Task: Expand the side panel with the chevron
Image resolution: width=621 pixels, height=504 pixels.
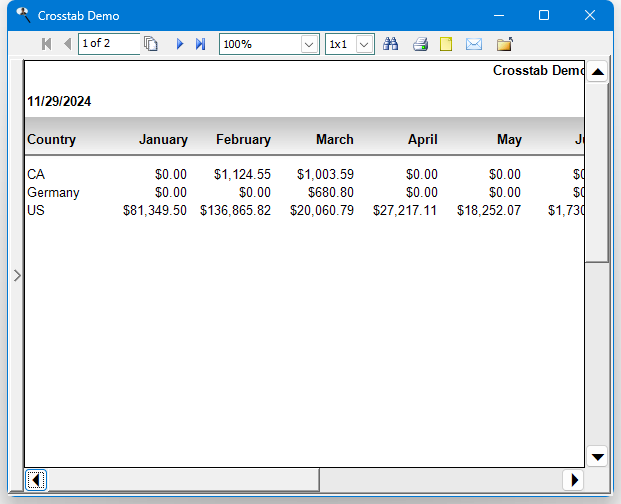Action: tap(17, 276)
